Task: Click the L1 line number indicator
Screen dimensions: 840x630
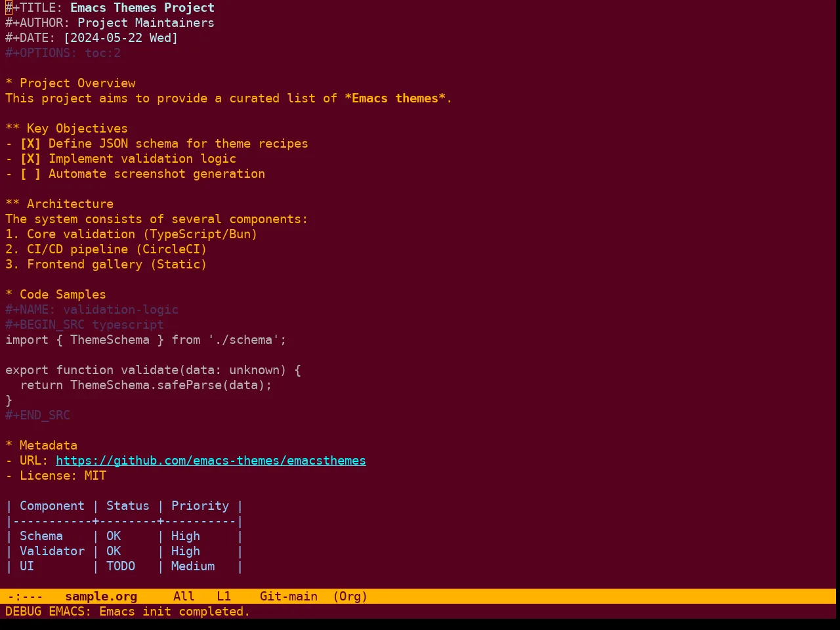Action: coord(224,597)
